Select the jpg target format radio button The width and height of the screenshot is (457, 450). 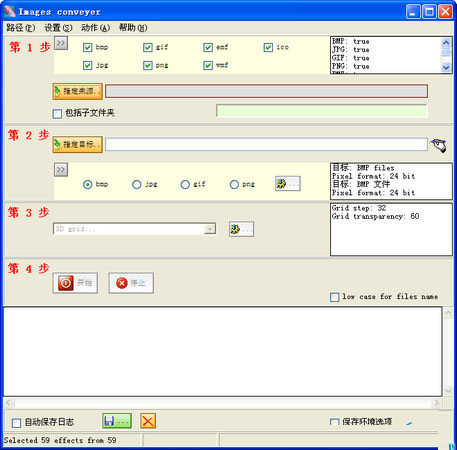137,184
